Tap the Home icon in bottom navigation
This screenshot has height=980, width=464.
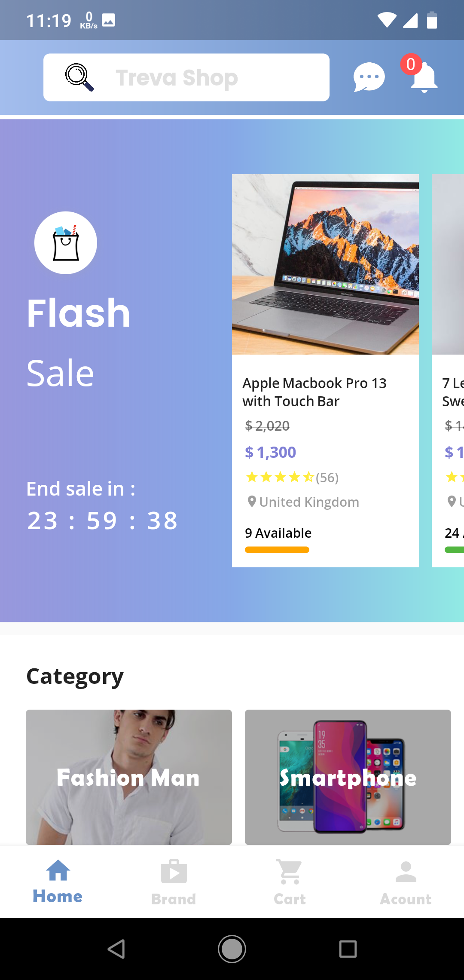58,877
